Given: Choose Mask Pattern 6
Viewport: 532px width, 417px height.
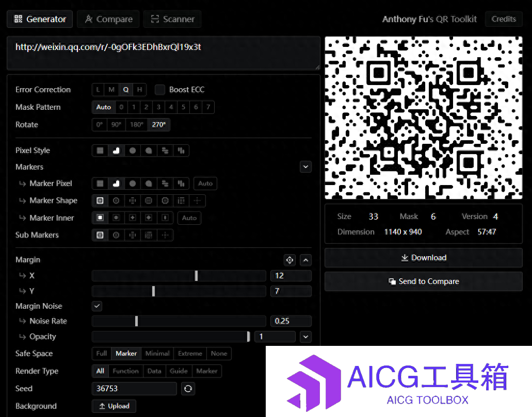Looking at the screenshot, I should 196,107.
